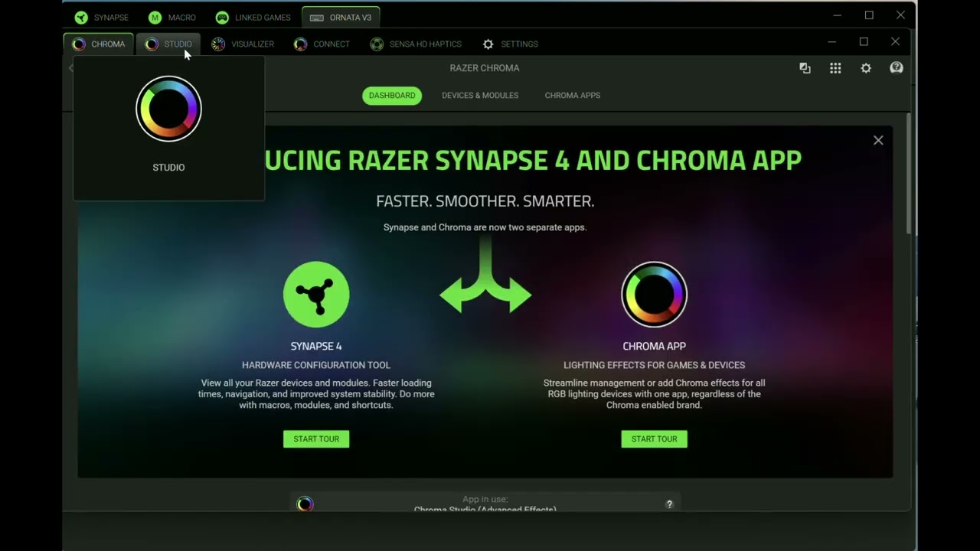Maximize the inner Chroma window
The width and height of the screenshot is (980, 551).
864,41
